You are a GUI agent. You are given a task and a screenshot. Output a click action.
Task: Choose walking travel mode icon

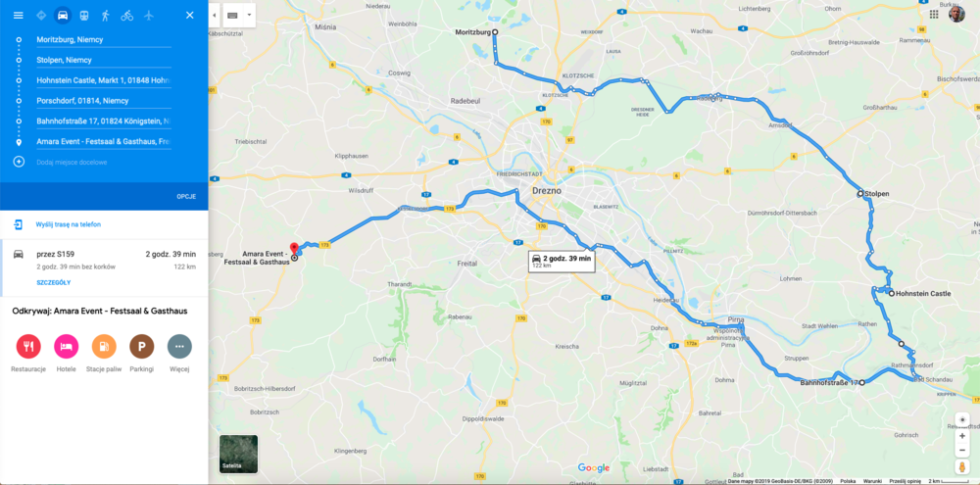(105, 15)
